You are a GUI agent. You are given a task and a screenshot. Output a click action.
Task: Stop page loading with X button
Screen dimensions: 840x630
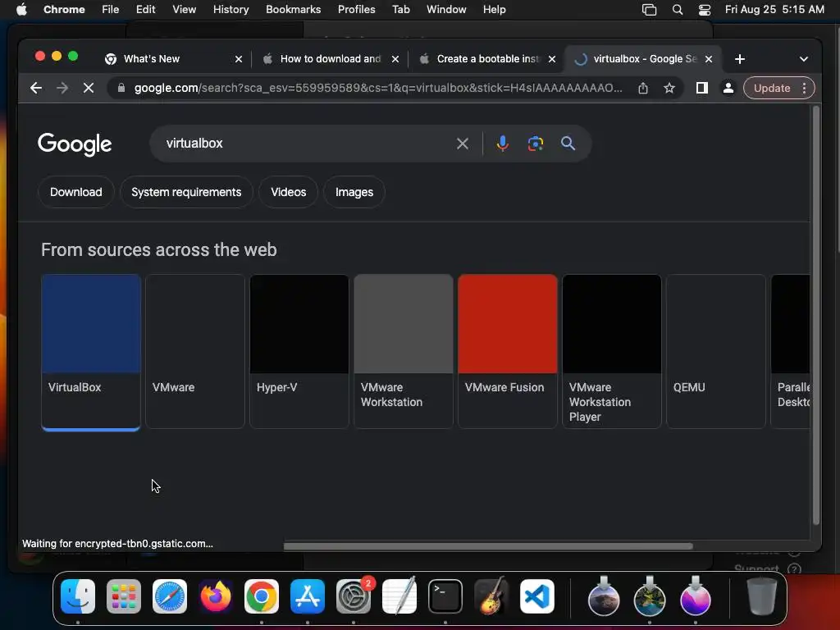click(89, 88)
